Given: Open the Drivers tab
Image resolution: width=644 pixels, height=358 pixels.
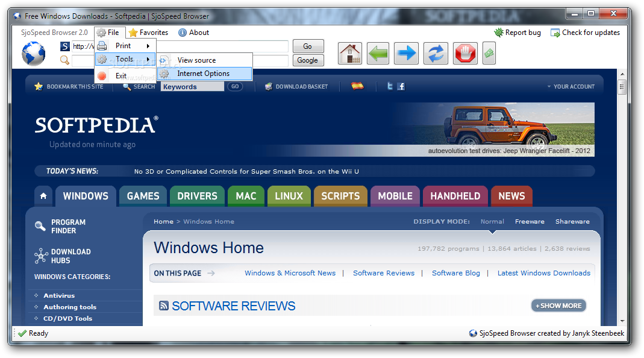Looking at the screenshot, I should pyautogui.click(x=197, y=196).
